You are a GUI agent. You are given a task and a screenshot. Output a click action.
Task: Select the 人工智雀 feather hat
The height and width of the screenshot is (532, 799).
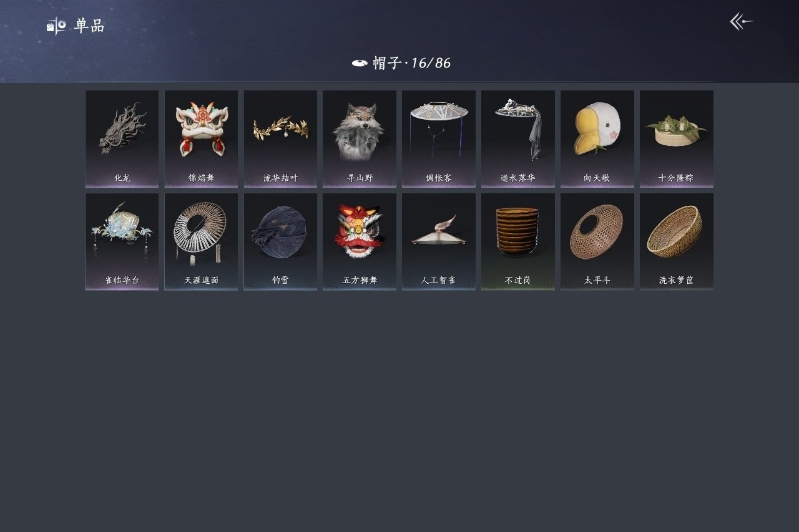(x=439, y=241)
